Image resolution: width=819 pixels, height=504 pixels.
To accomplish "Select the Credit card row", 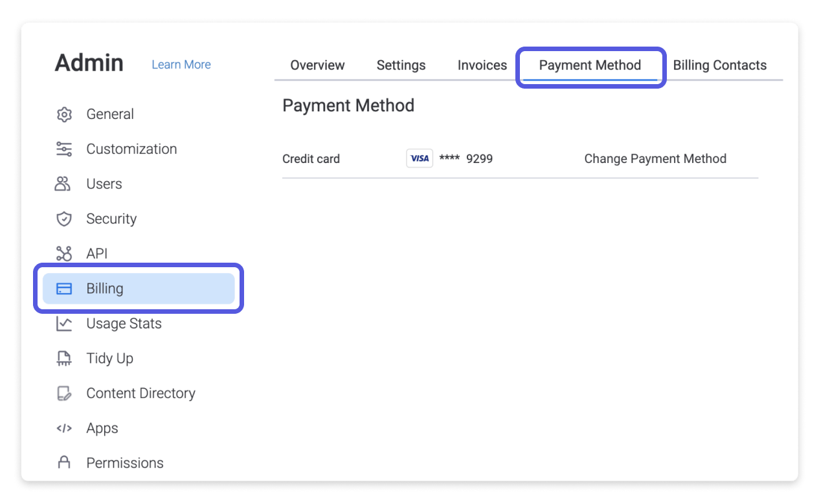I will click(311, 159).
